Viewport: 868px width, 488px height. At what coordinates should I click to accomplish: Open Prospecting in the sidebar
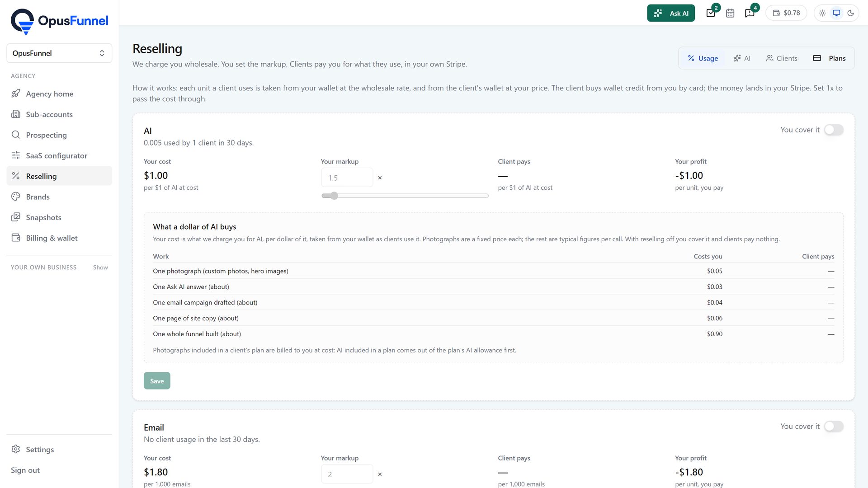coord(59,135)
